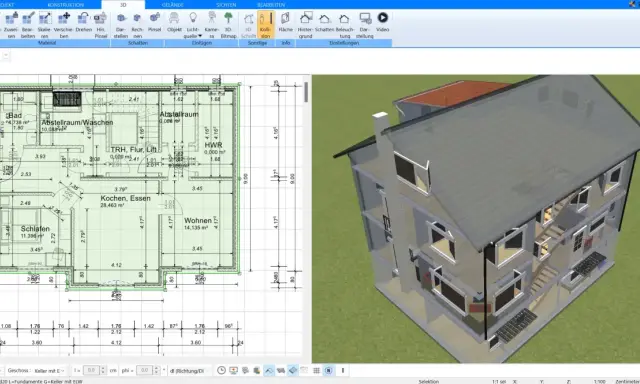Viewport: 640px width, 384px height.
Task: Increase the phi angle value stepper
Action: (156, 368)
